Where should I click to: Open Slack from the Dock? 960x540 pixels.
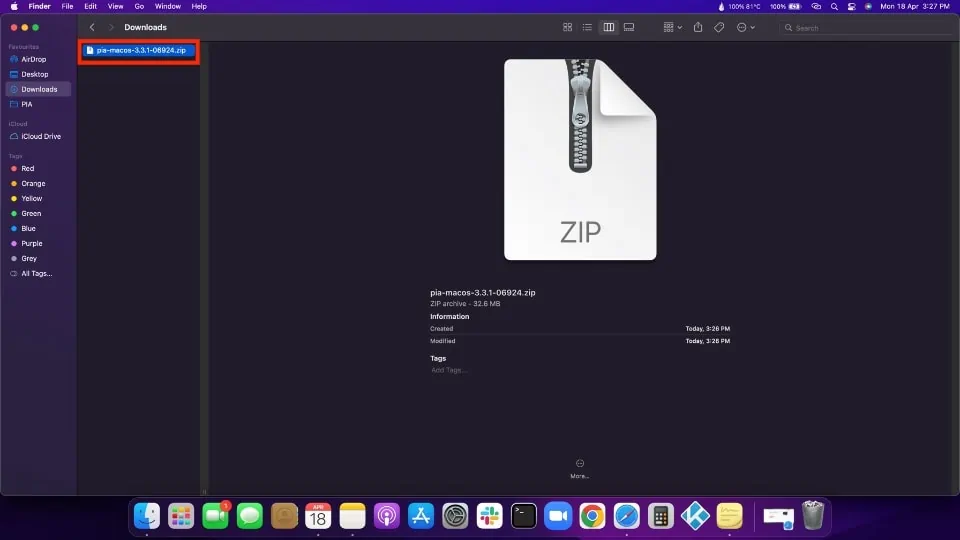(490, 516)
